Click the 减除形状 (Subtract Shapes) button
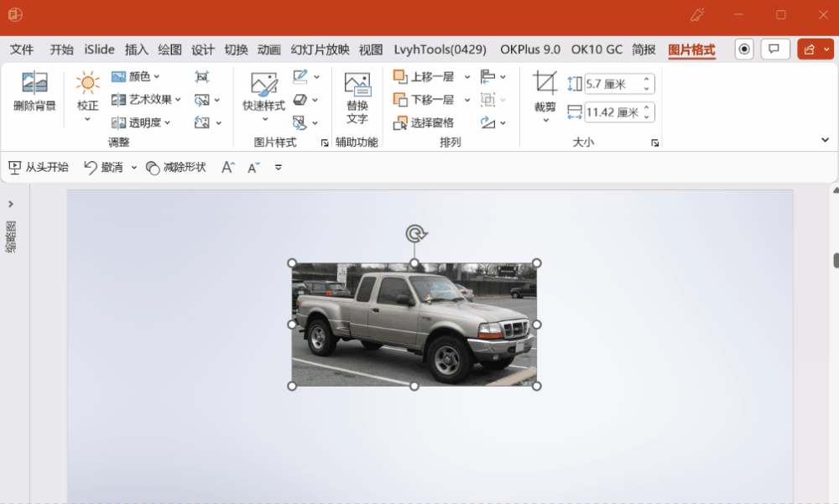Screen dimensions: 839x504 coord(176,167)
